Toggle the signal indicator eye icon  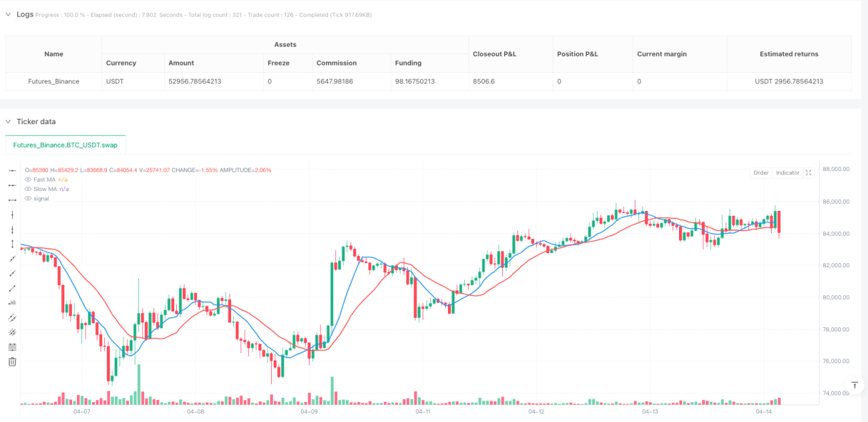click(x=28, y=198)
